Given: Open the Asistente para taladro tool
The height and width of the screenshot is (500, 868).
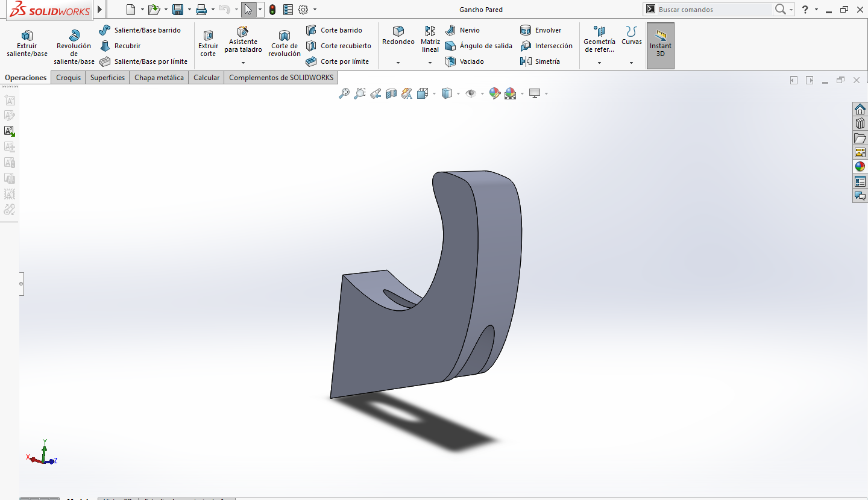Looking at the screenshot, I should (x=243, y=40).
